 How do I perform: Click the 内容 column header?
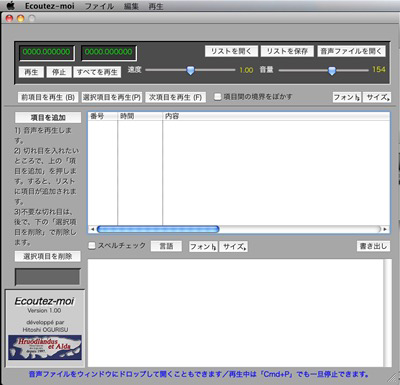pos(276,116)
